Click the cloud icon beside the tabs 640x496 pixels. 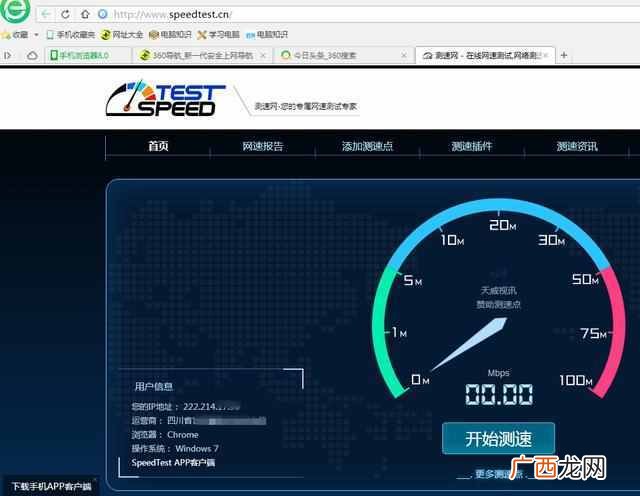(32, 55)
